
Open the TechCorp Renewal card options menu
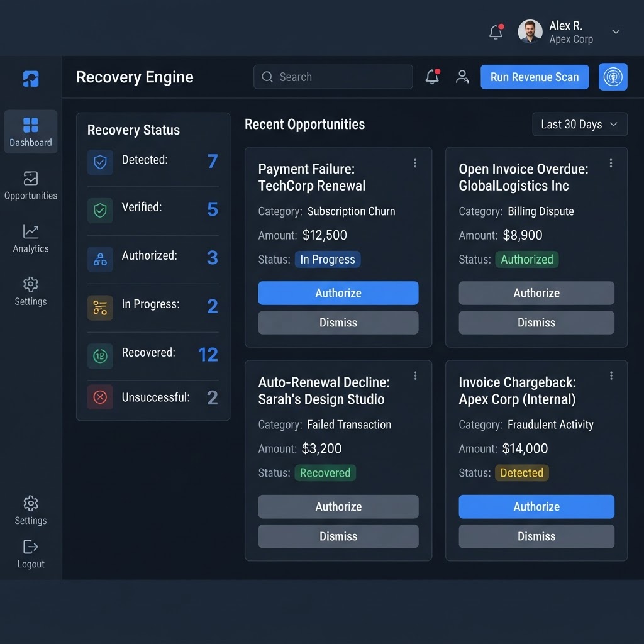415,163
